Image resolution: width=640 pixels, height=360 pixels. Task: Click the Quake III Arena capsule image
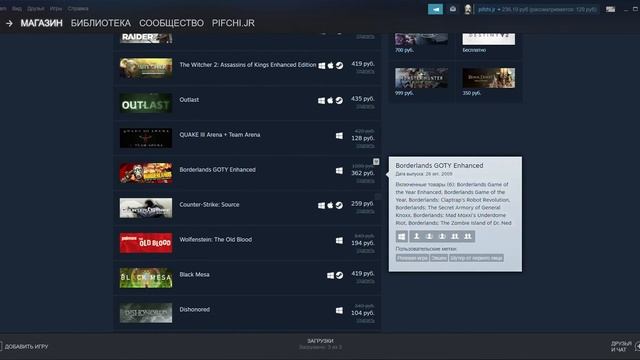146,138
